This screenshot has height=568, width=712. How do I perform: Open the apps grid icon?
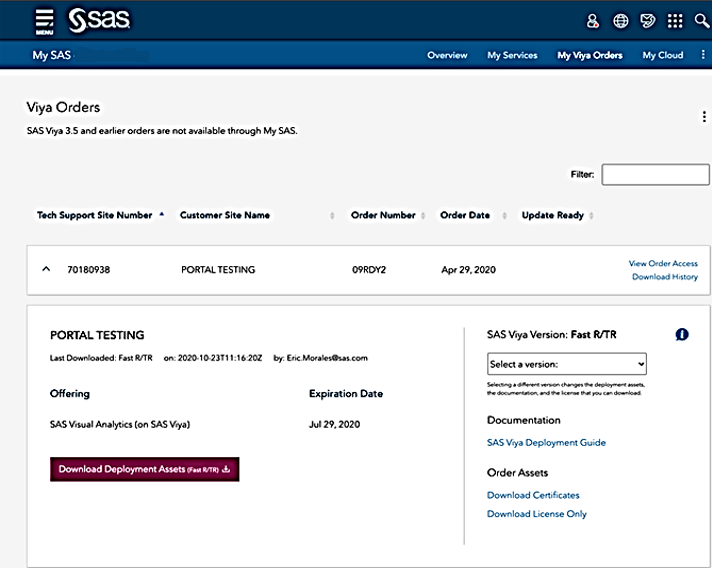click(675, 21)
